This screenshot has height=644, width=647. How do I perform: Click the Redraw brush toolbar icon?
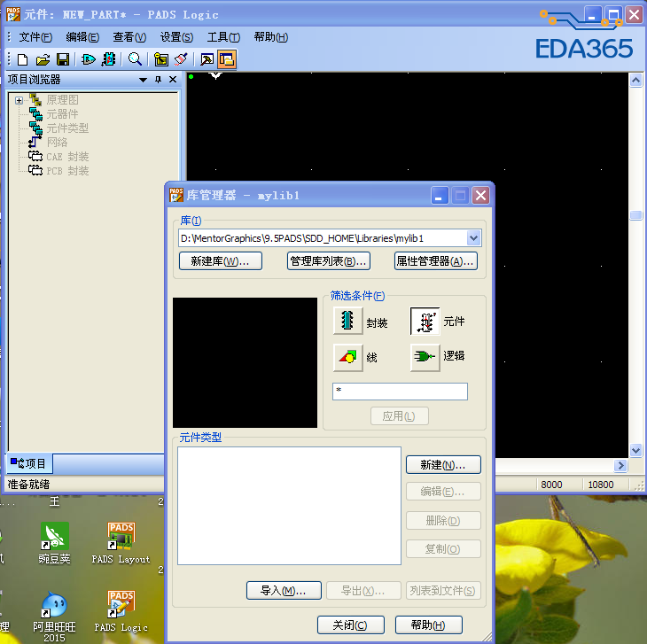click(181, 59)
